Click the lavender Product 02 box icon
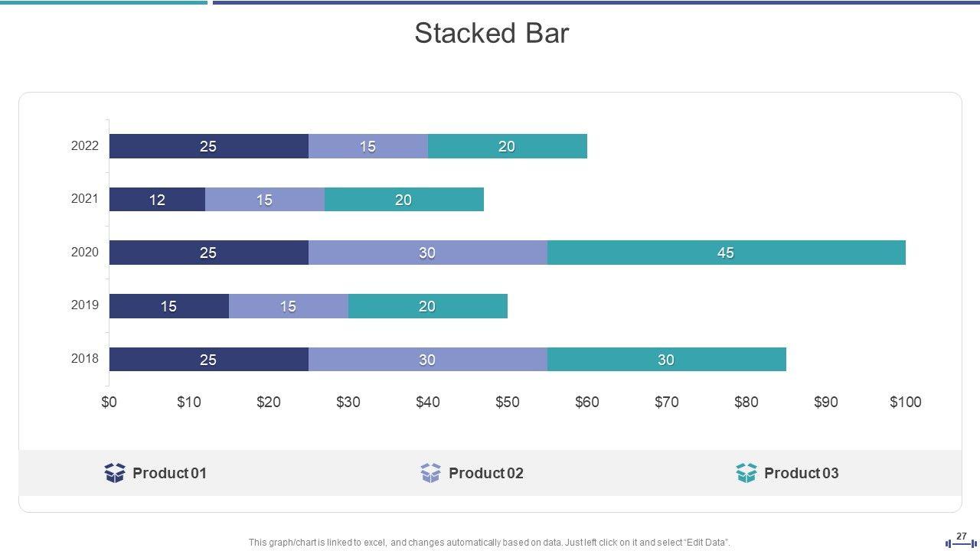 430,473
